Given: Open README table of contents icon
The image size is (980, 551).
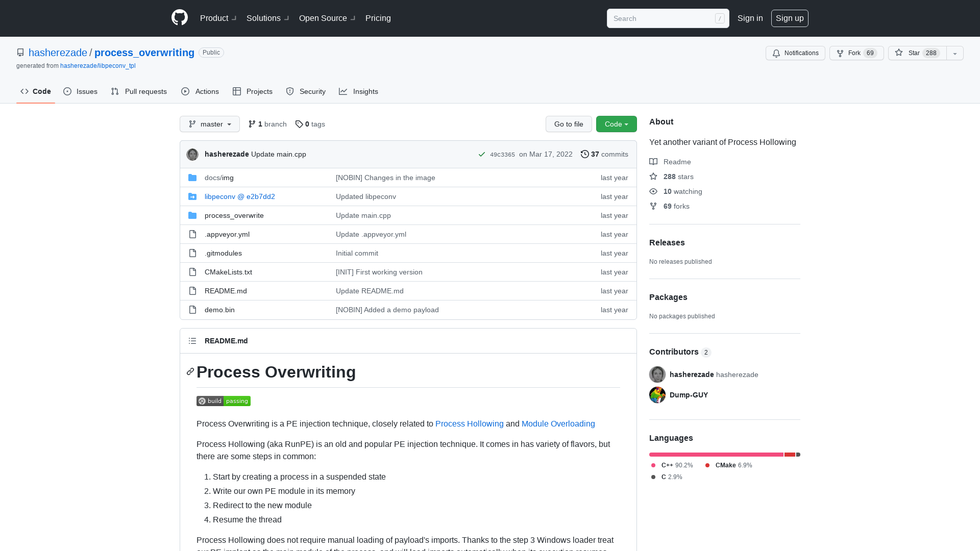Looking at the screenshot, I should click(192, 341).
